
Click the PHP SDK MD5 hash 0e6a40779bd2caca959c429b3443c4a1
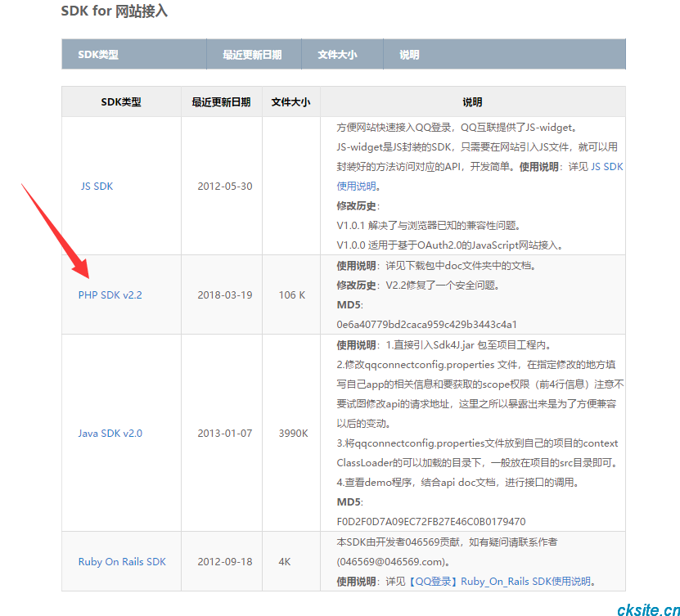pyautogui.click(x=426, y=325)
